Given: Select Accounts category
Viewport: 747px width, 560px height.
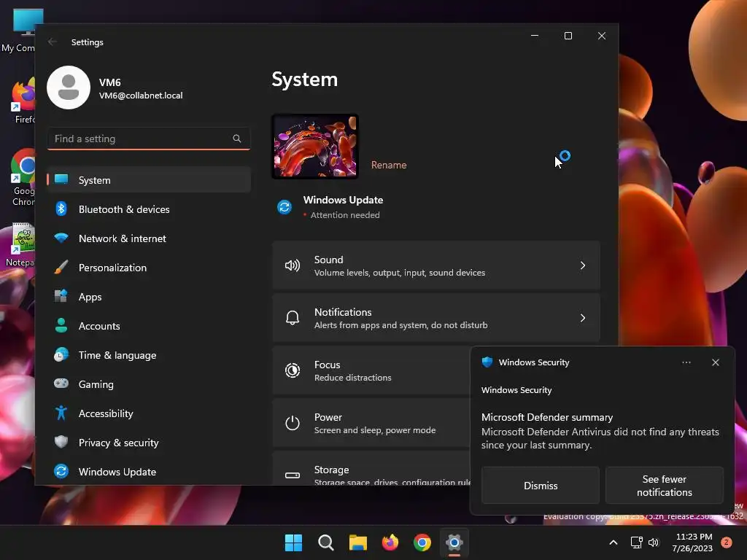Looking at the screenshot, I should 149,326.
